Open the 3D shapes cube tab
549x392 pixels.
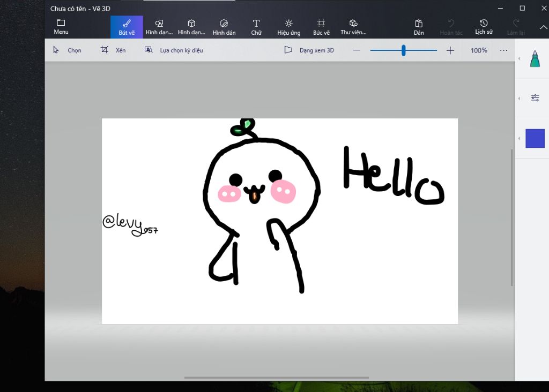[x=191, y=27]
